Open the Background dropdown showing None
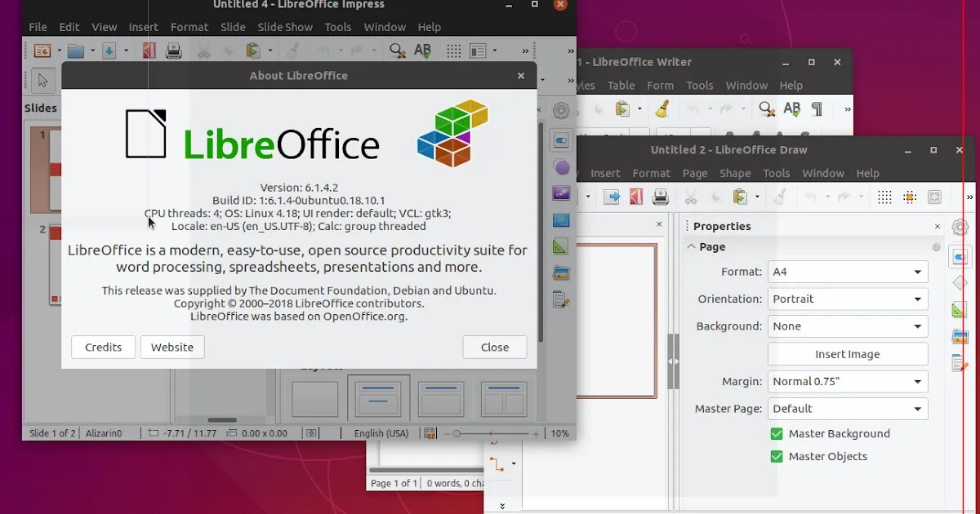 click(x=848, y=326)
